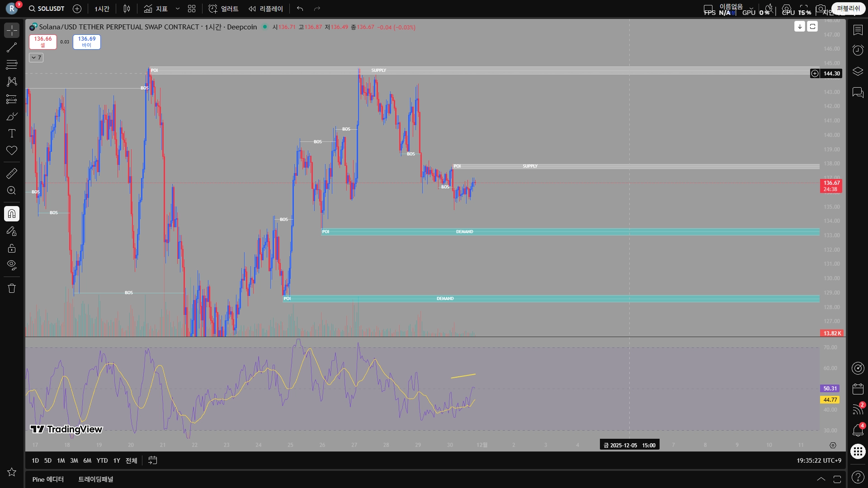
Task: Open the indicator templates dropdown arrow
Action: click(x=178, y=9)
